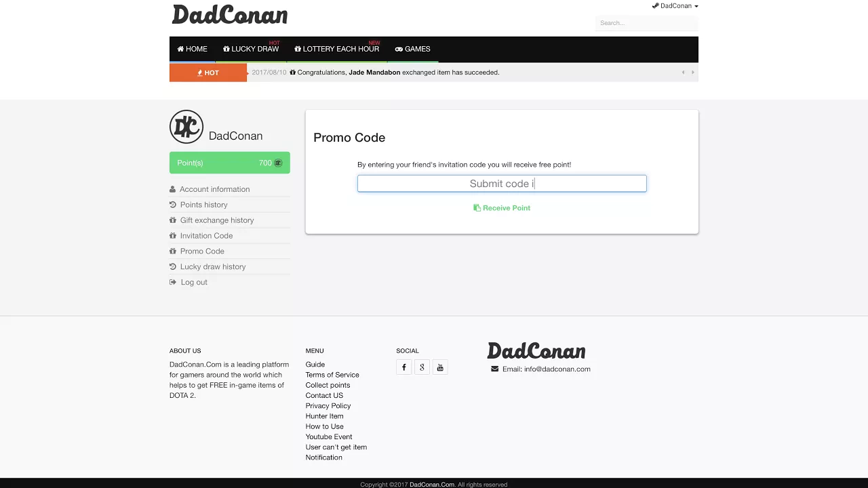Viewport: 868px width, 488px height.
Task: Click the Receive Point button
Action: pos(502,208)
